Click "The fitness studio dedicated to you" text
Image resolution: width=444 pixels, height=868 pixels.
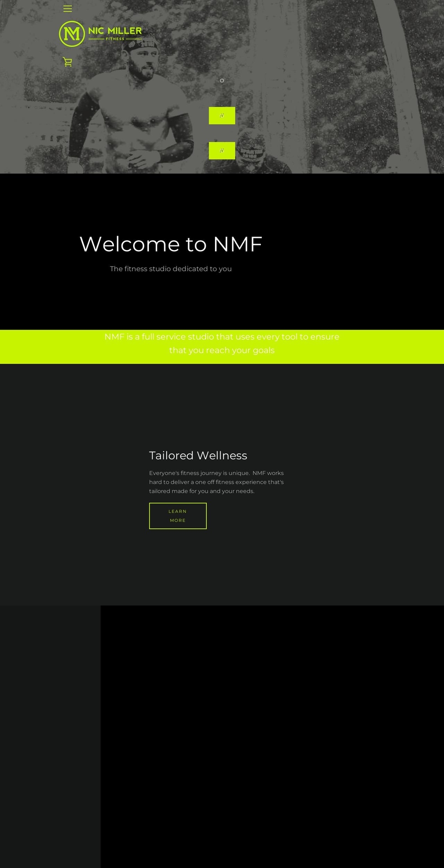pos(171,269)
